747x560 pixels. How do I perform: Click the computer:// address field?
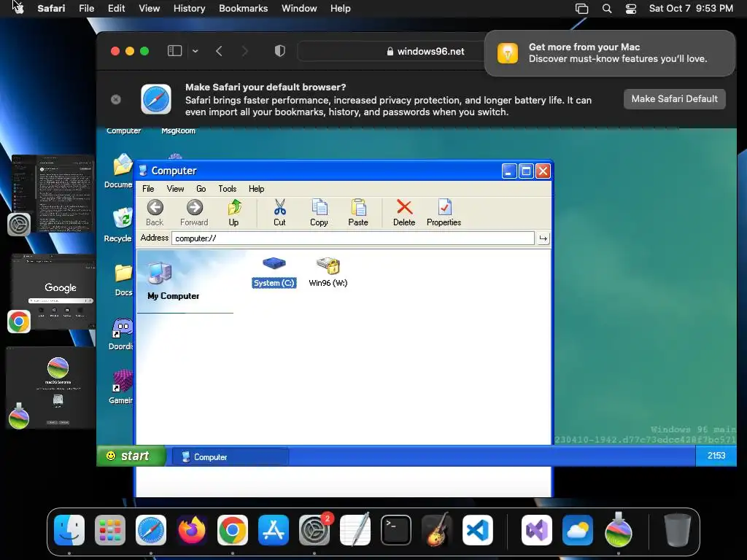tap(352, 238)
